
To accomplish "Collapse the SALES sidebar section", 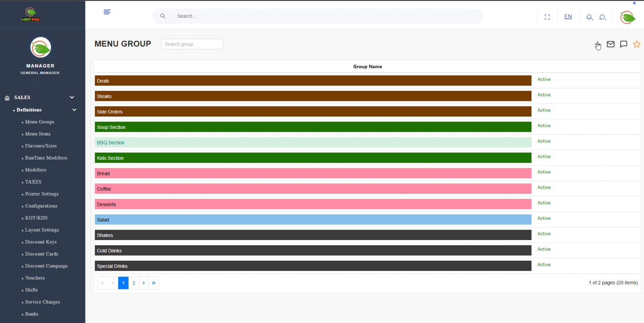I will pos(72,97).
